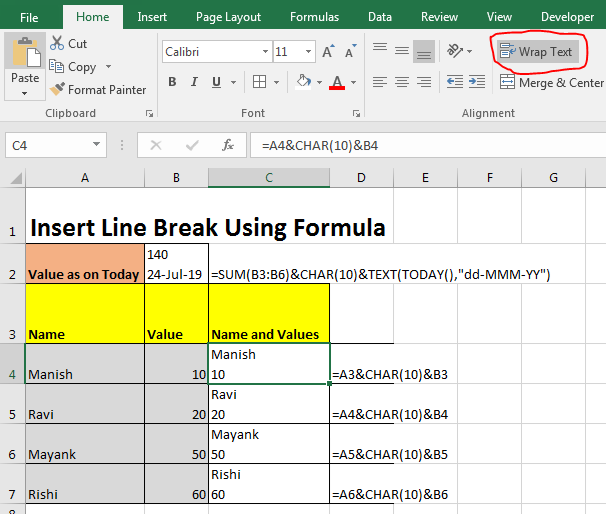Select column D header

(361, 178)
